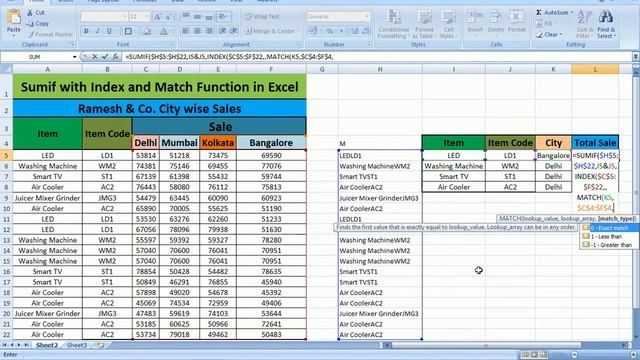Click Increase Decimal icon

click(354, 31)
